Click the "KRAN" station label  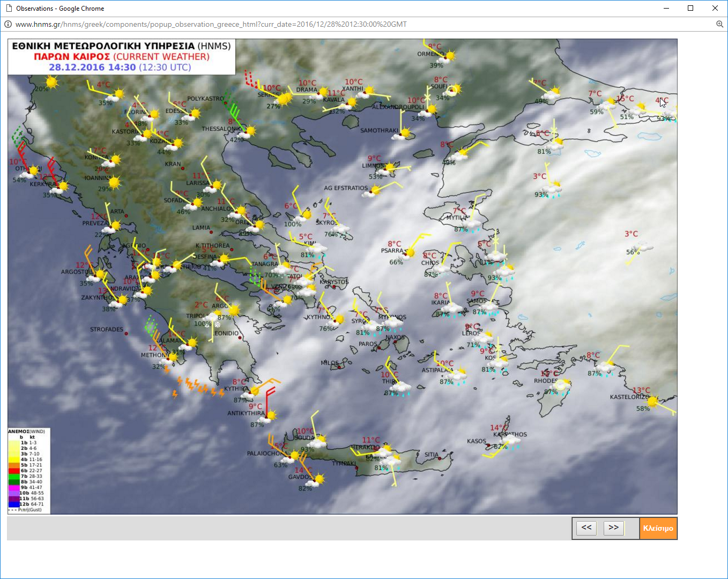click(173, 164)
